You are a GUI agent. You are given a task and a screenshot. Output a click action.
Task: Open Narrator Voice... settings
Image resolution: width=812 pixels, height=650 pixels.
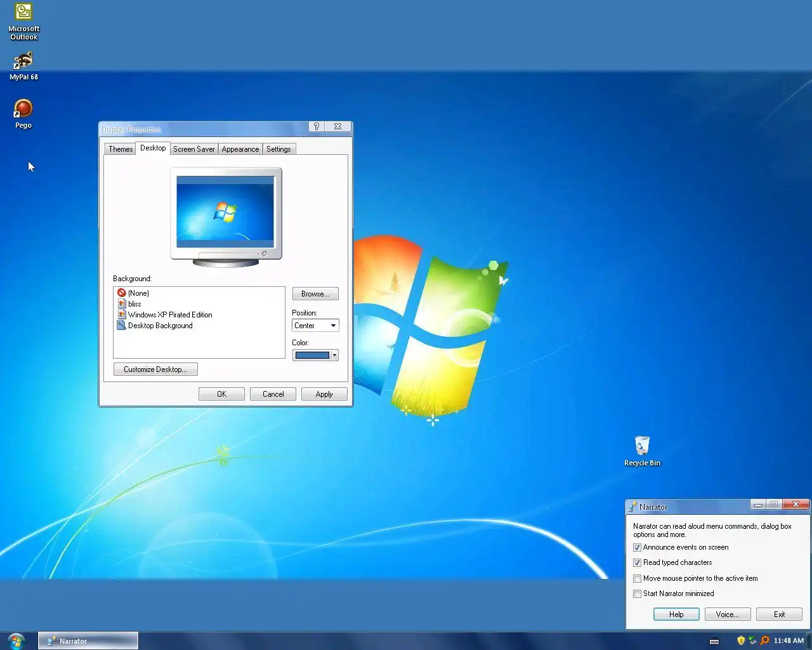pyautogui.click(x=728, y=614)
